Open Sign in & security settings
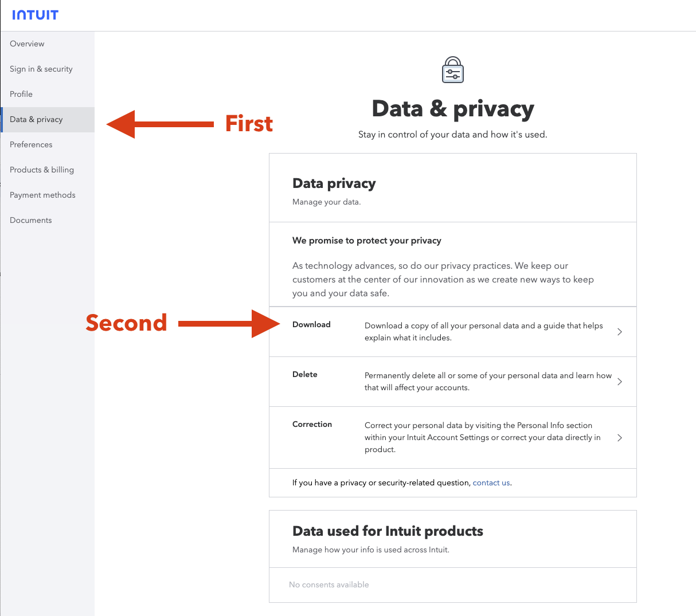Image resolution: width=696 pixels, height=616 pixels. [41, 69]
